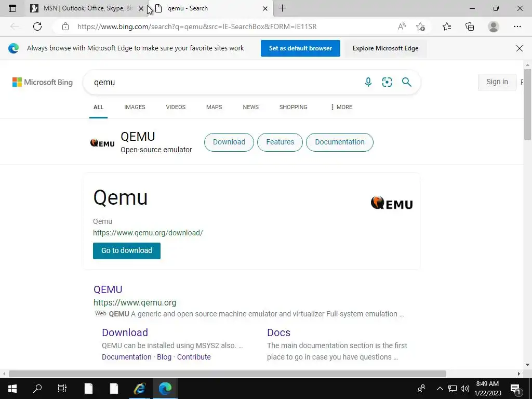Image resolution: width=532 pixels, height=399 pixels.
Task: Open the Documentation link under Download
Action: (127, 357)
